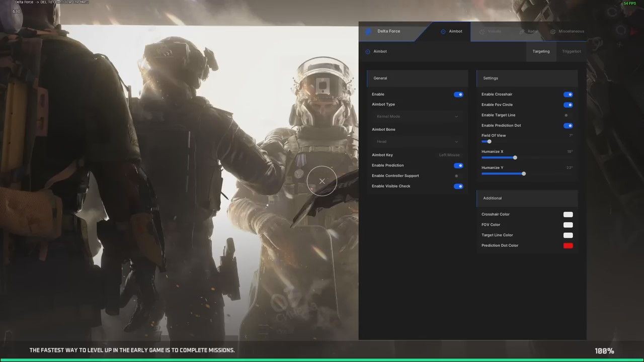This screenshot has width=644, height=362.
Task: Click the Humanize X slider
Action: 527,158
